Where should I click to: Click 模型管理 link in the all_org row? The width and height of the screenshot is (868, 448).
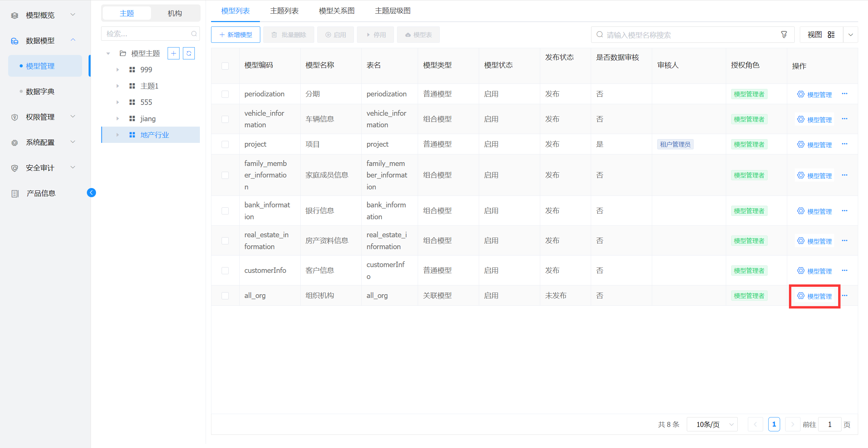coord(815,296)
